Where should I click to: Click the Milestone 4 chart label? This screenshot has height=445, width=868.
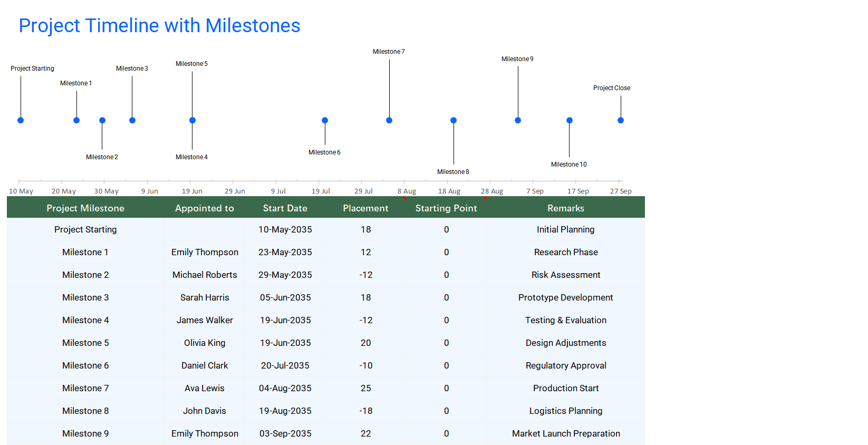(x=191, y=157)
